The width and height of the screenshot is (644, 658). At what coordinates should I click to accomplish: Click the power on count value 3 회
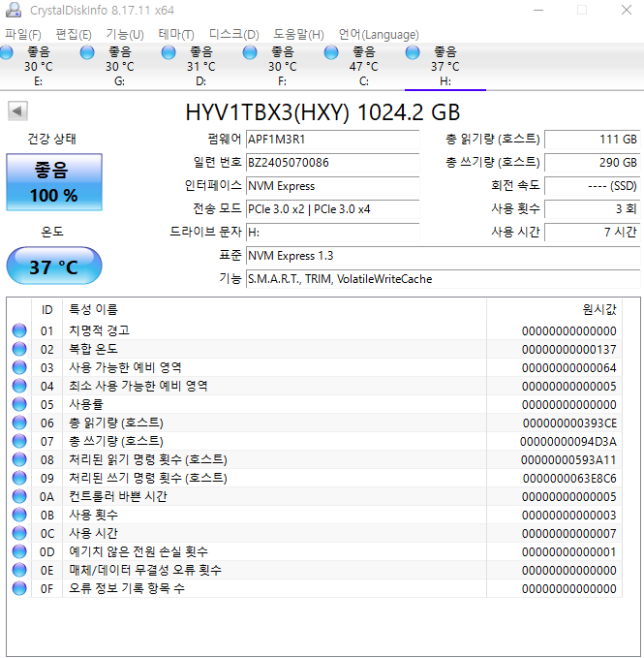click(x=593, y=209)
